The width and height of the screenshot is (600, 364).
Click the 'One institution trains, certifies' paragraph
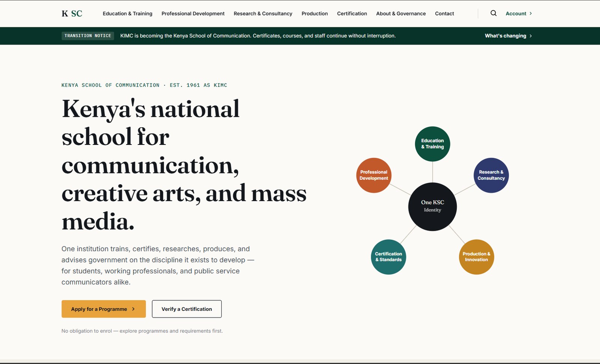click(x=158, y=266)
